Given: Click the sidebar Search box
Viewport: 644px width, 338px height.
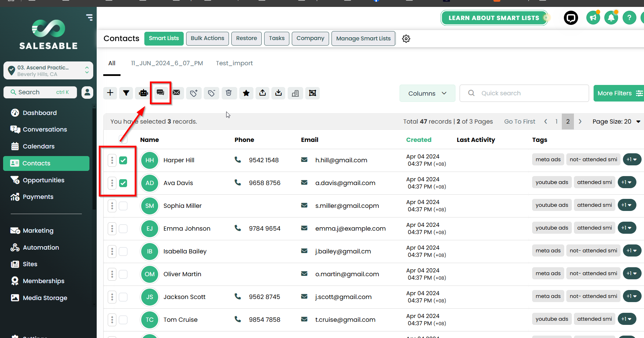Looking at the screenshot, I should click(40, 92).
